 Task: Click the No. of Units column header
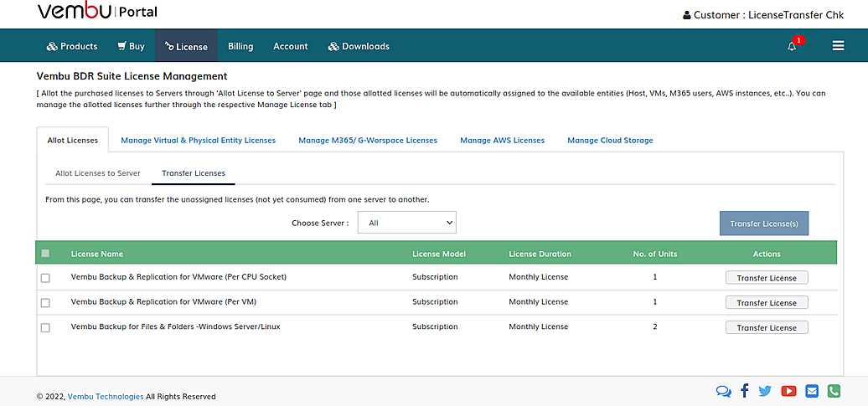[x=655, y=254]
